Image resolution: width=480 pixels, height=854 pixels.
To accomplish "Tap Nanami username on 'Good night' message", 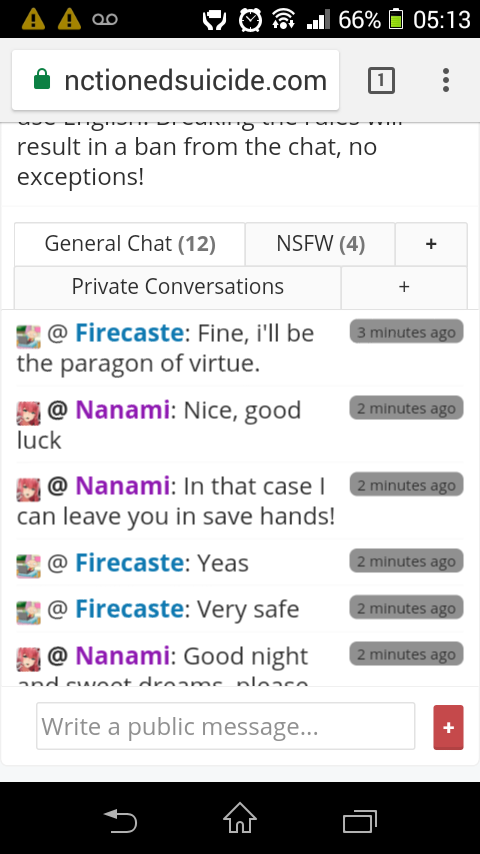I will (123, 656).
